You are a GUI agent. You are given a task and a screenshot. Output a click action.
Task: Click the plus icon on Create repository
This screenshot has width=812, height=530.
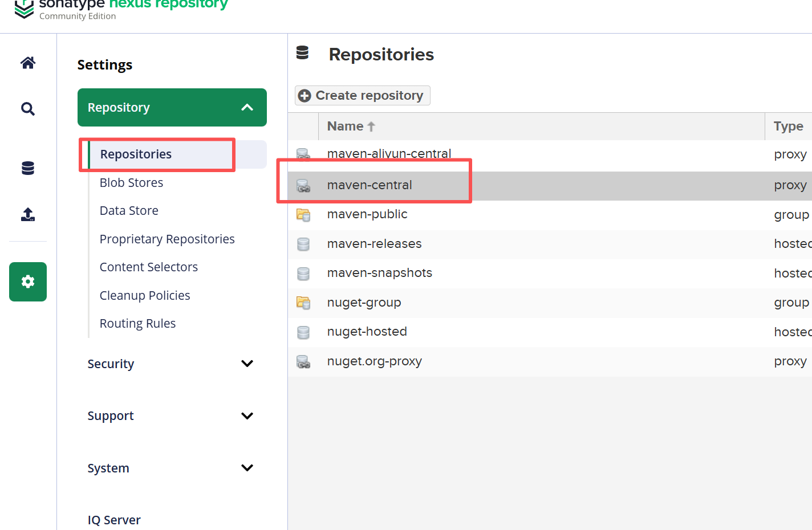tap(304, 96)
